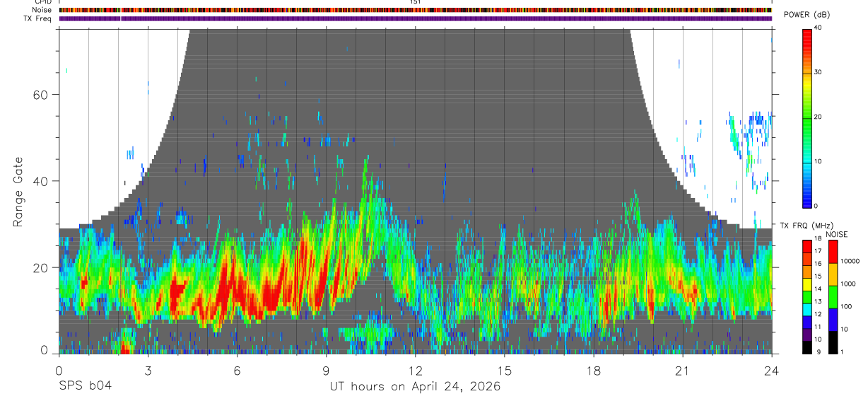Click the 60 range gate label
868x401 pixels.
point(44,95)
